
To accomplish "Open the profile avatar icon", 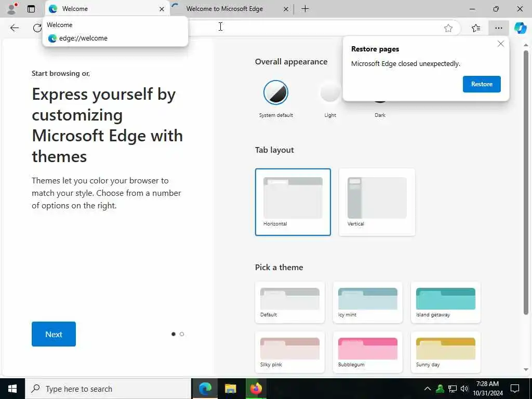I will coord(12,9).
